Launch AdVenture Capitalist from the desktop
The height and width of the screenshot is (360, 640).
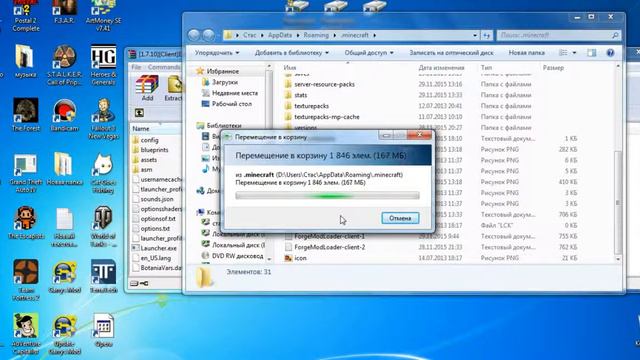coord(26,334)
